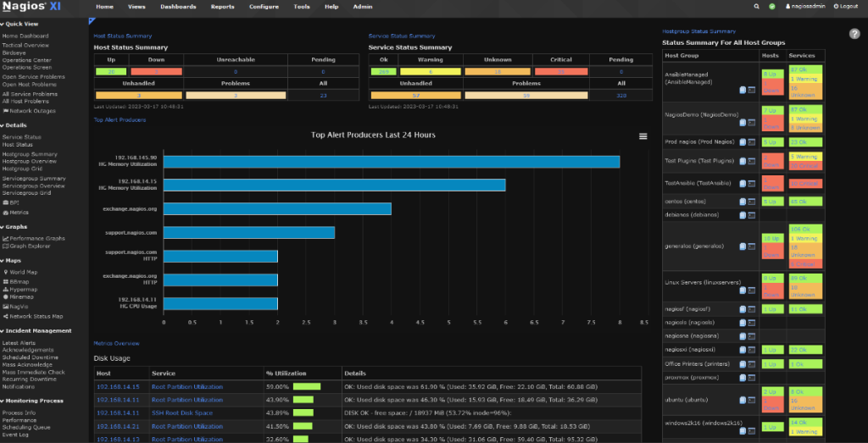Image resolution: width=868 pixels, height=443 pixels.
Task: Click the yellow Warning count in Service Status
Action: pos(430,71)
